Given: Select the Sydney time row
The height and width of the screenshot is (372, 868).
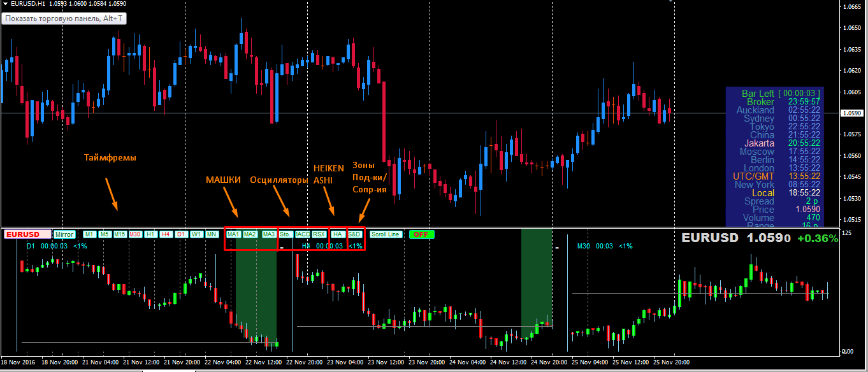Looking at the screenshot, I should click(x=782, y=118).
